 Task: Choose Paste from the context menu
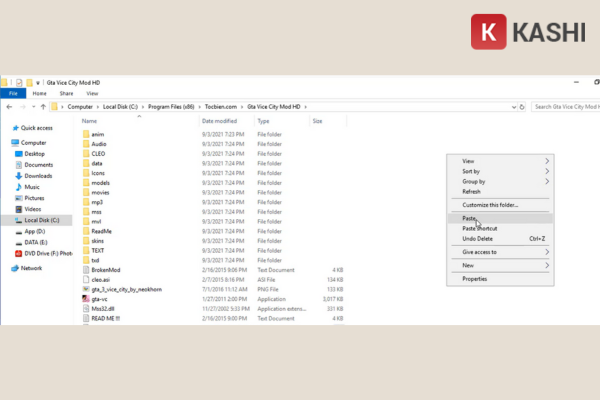pyautogui.click(x=470, y=218)
